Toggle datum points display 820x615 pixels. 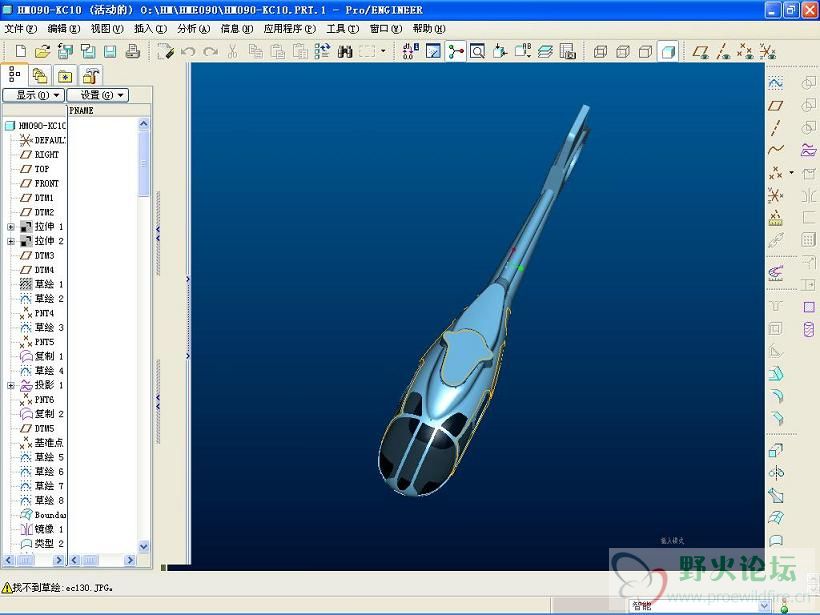[x=745, y=51]
